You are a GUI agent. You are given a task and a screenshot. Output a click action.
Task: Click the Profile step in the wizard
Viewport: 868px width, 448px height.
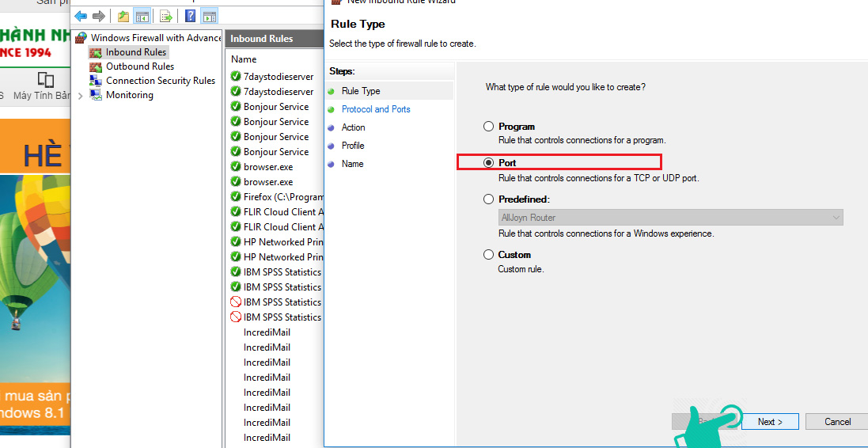(353, 146)
